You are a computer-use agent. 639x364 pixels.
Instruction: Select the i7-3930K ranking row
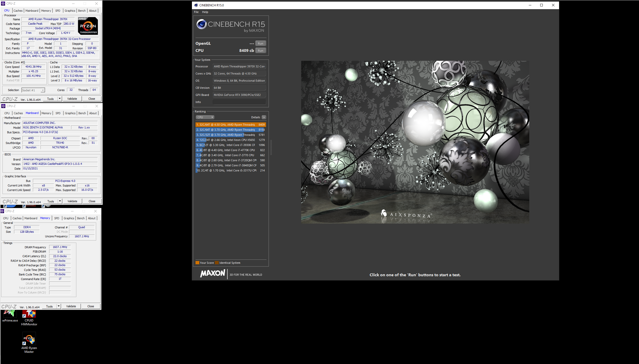[231, 145]
